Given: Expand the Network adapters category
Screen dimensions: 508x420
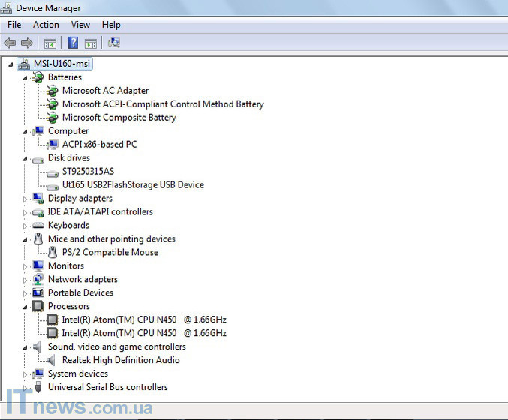Looking at the screenshot, I should click(25, 280).
